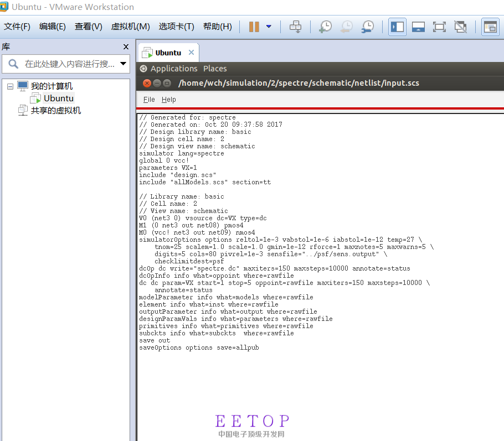504x441 pixels.
Task: Open the 虚拟机(M) menu
Action: (x=131, y=27)
